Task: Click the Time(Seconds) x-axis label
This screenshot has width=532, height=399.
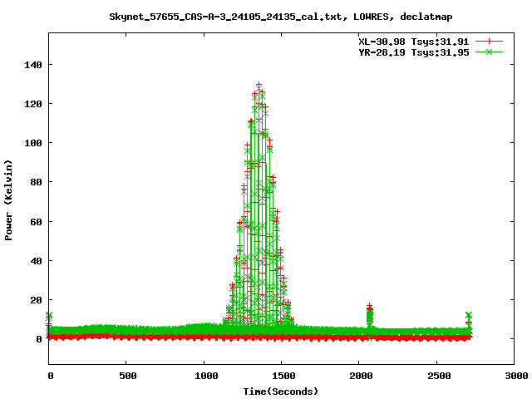Action: coord(281,392)
